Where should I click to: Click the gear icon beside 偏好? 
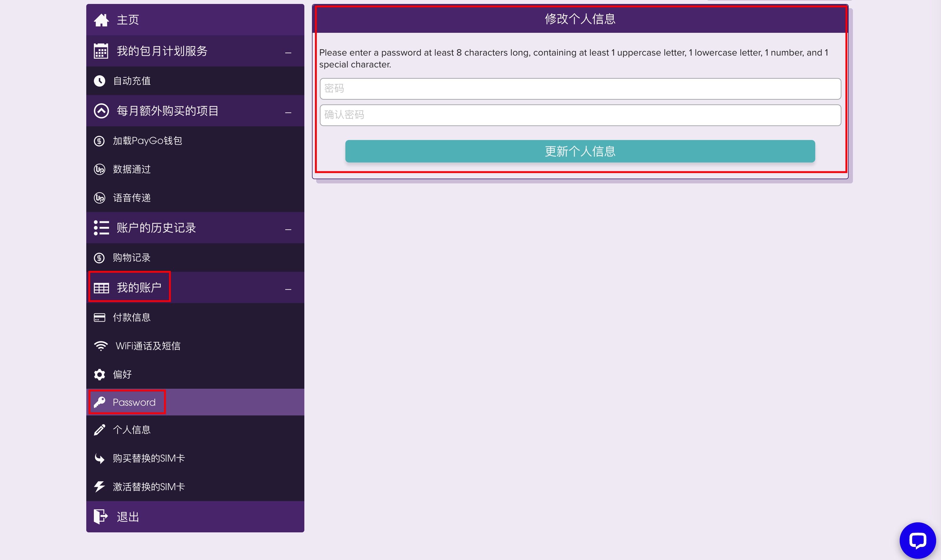click(x=99, y=374)
